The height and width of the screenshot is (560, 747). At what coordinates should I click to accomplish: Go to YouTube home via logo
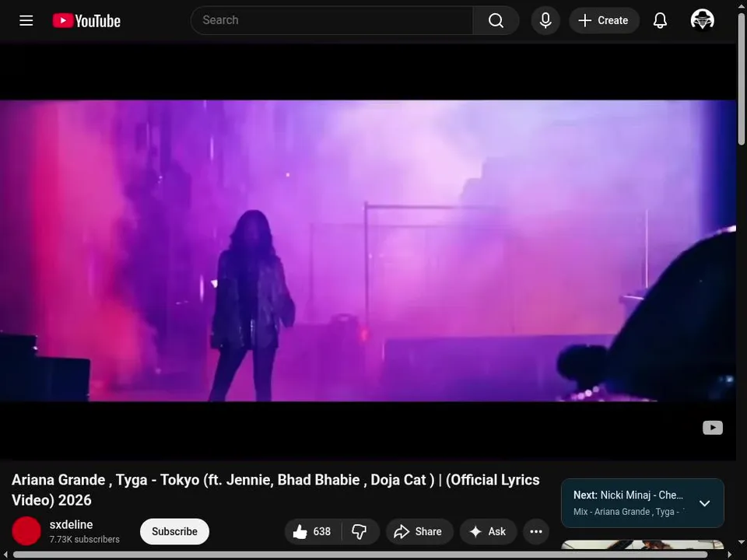pyautogui.click(x=86, y=20)
